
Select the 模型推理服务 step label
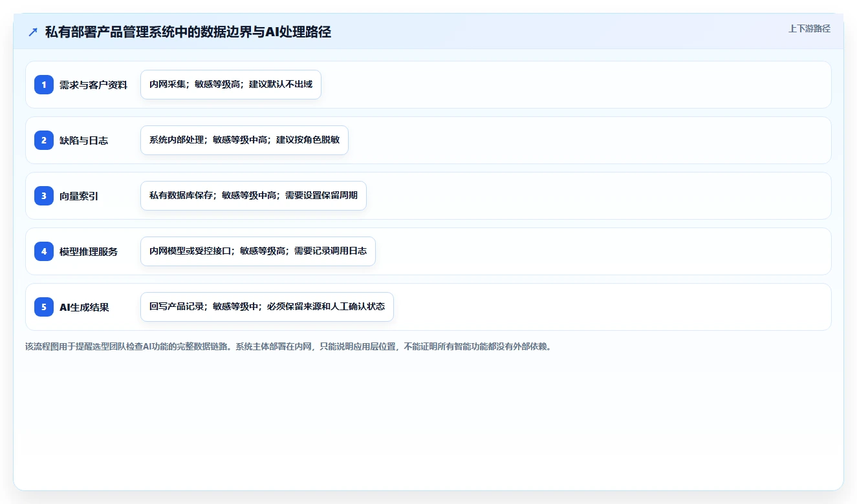pyautogui.click(x=89, y=252)
